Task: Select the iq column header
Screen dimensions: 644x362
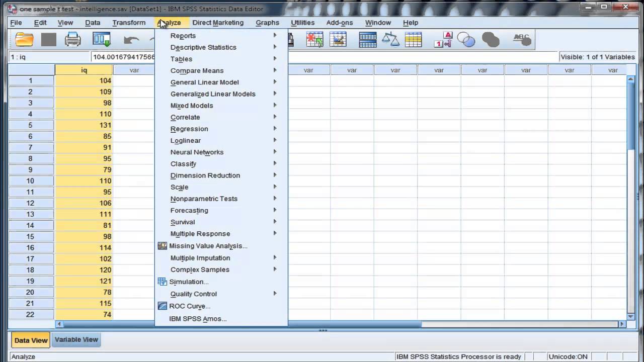Action: point(84,70)
